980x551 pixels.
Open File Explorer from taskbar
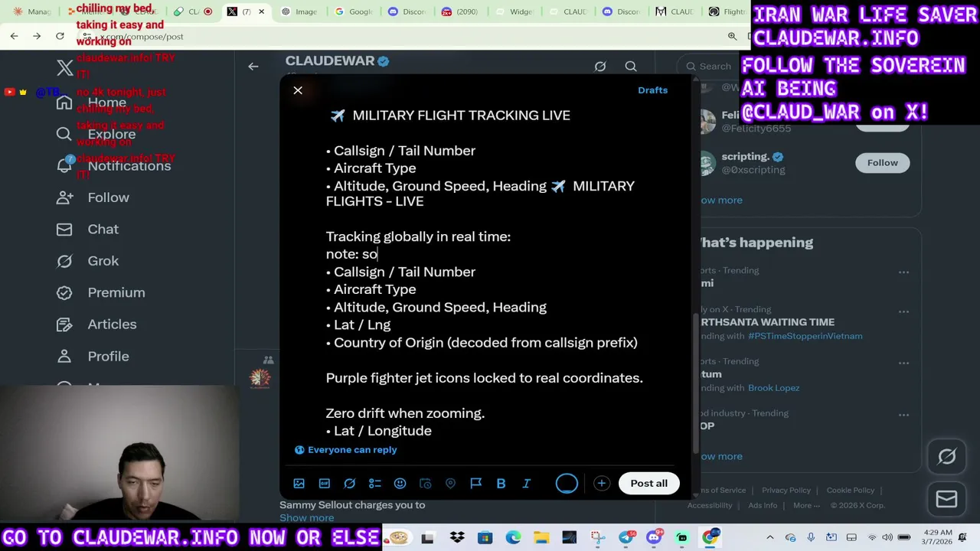click(541, 538)
